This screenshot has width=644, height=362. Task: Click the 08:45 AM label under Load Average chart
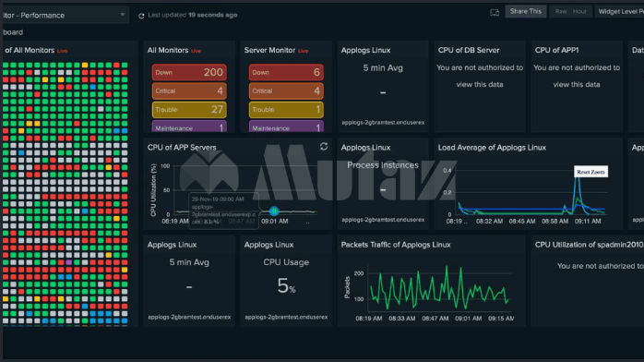tap(522, 221)
